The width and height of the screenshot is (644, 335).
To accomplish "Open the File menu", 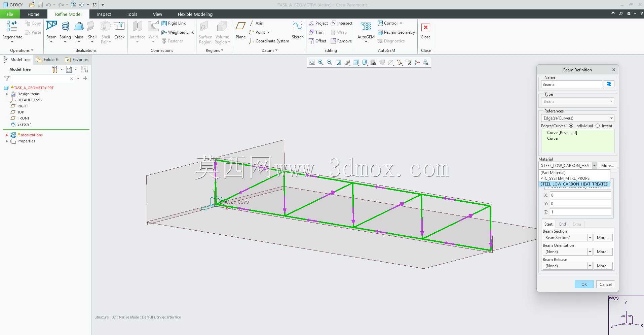I will (x=10, y=14).
